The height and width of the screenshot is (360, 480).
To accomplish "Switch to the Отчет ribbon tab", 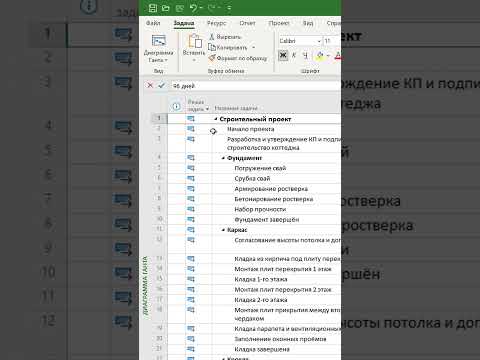I will point(247,23).
